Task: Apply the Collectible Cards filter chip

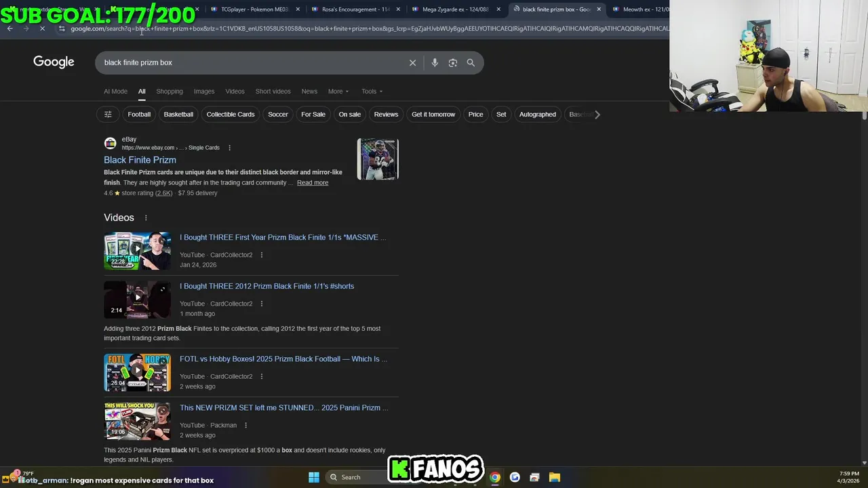Action: pyautogui.click(x=231, y=115)
